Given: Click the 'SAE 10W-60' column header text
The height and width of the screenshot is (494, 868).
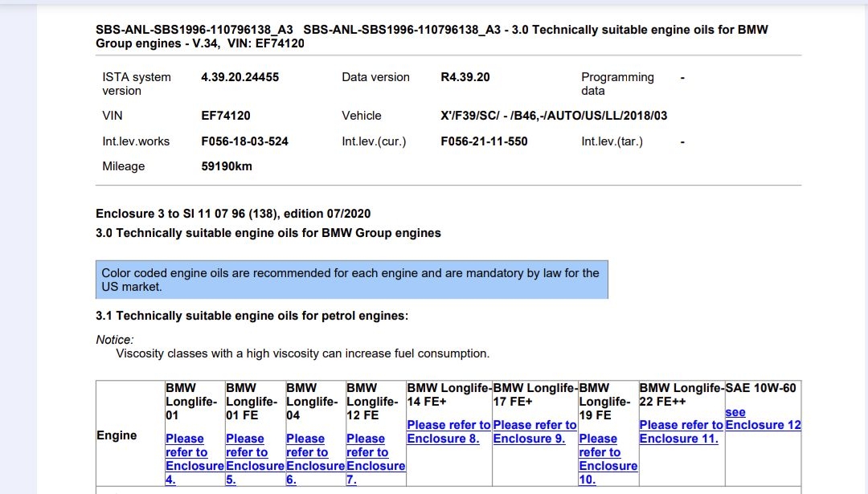Looking at the screenshot, I should pyautogui.click(x=760, y=388).
